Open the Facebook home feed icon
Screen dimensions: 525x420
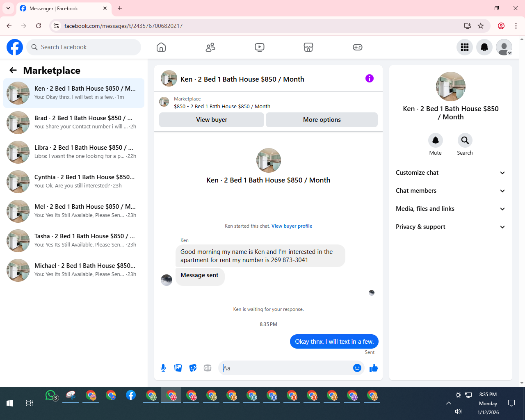tap(161, 47)
